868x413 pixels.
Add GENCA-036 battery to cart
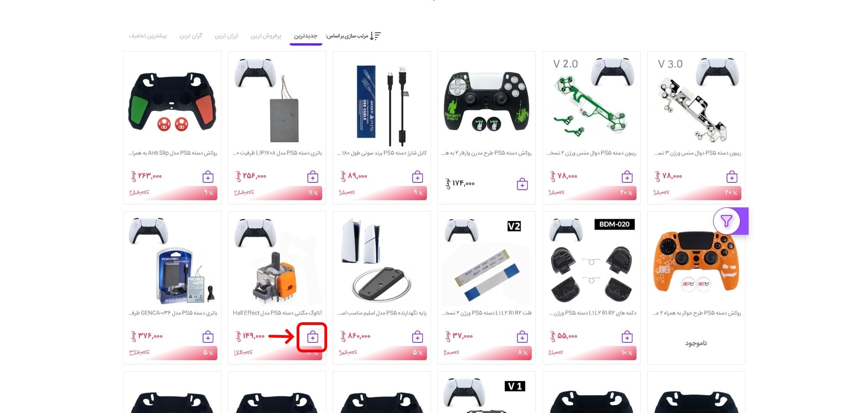click(x=208, y=337)
